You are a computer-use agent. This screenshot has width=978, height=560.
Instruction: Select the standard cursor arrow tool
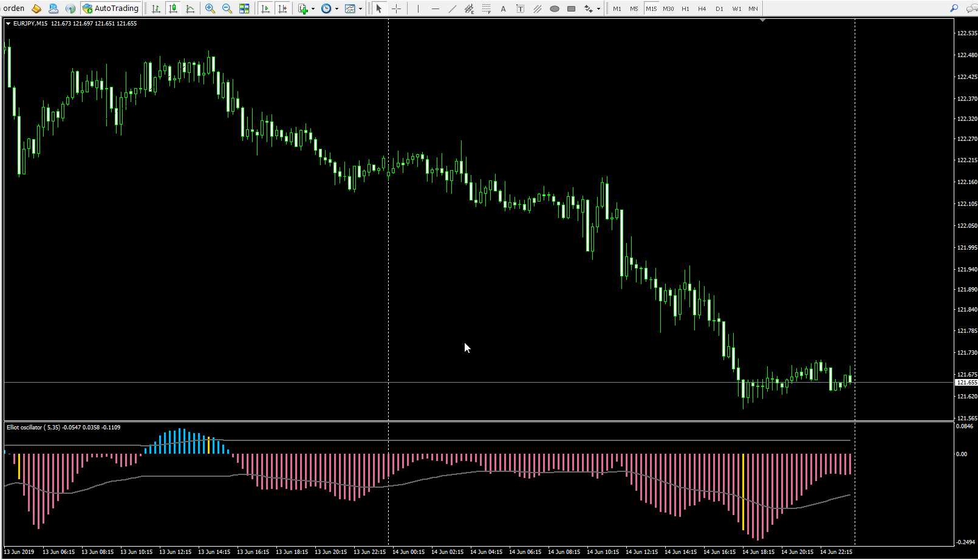(379, 9)
